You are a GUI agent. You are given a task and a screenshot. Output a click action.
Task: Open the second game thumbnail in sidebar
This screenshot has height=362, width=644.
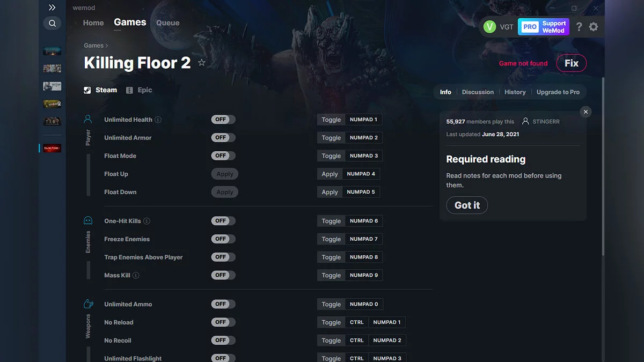coord(52,69)
